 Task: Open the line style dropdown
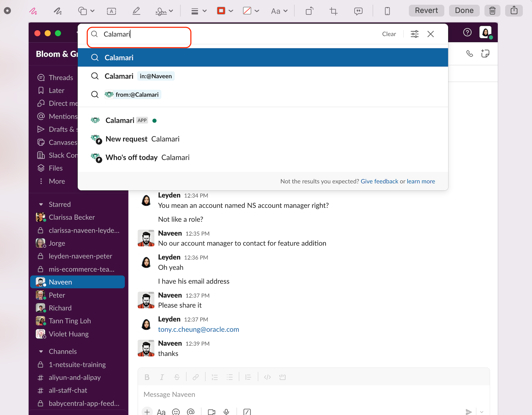click(x=199, y=11)
